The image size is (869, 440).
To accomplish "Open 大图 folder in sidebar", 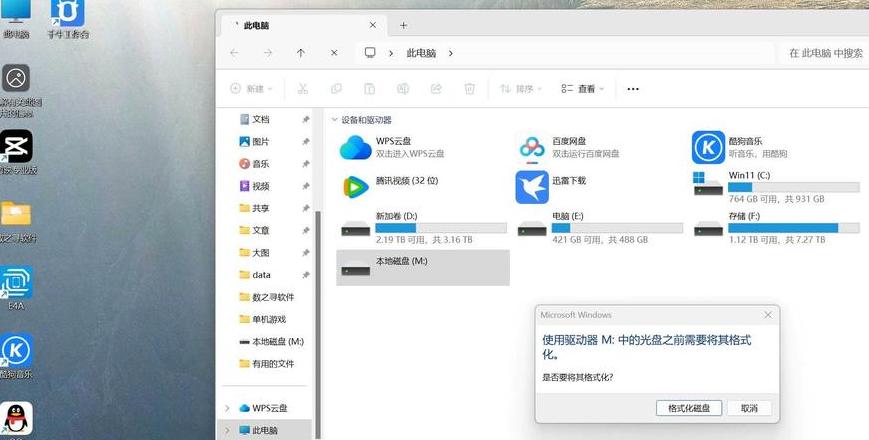I will pyautogui.click(x=260, y=252).
